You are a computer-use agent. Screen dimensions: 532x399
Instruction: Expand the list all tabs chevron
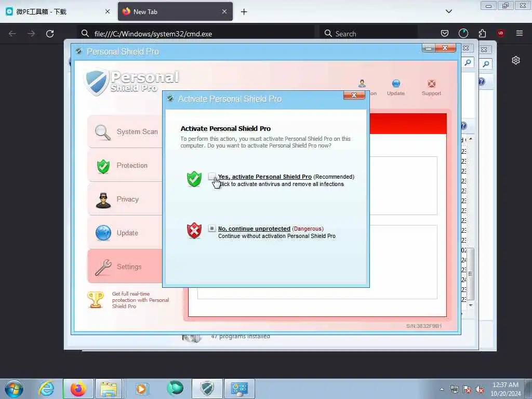click(448, 11)
